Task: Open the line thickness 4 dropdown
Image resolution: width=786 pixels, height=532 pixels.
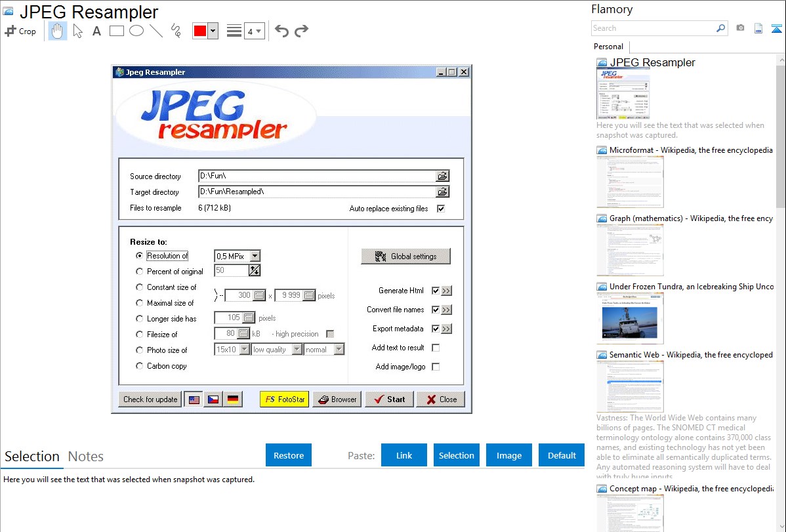Action: click(x=255, y=31)
